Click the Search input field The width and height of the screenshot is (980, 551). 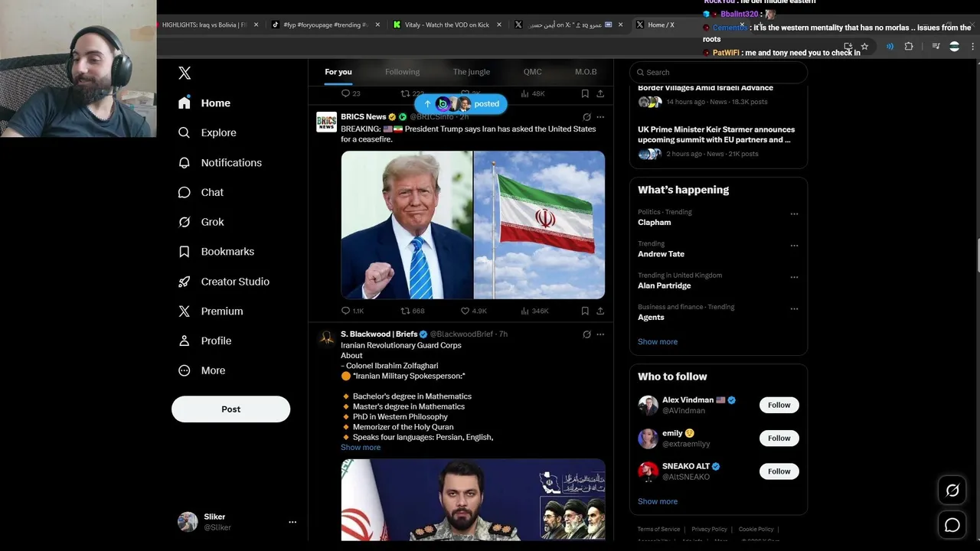[x=718, y=72]
